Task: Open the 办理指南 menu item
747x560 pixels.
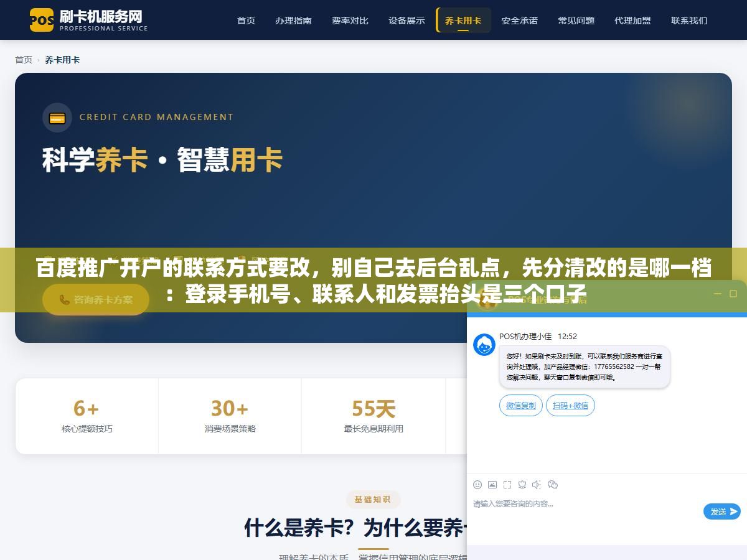Action: pos(293,21)
